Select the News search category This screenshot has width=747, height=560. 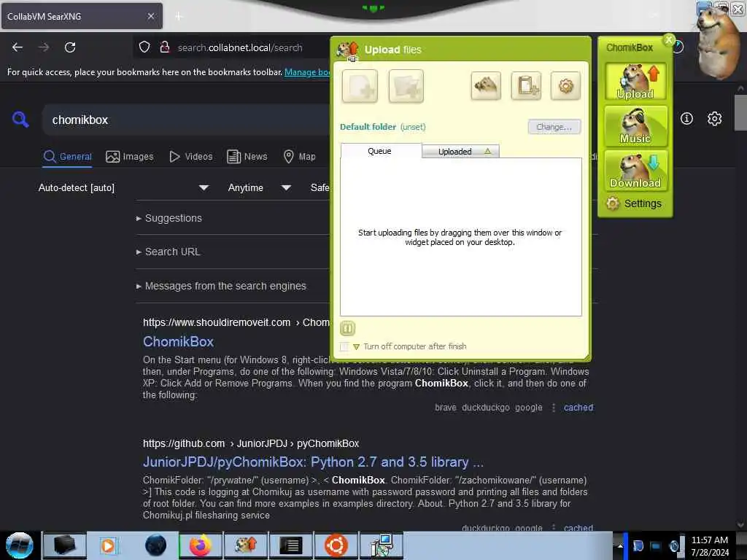(247, 157)
